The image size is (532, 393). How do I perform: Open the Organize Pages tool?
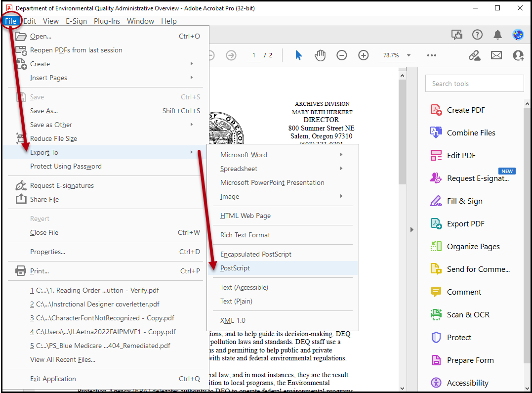pyautogui.click(x=465, y=247)
